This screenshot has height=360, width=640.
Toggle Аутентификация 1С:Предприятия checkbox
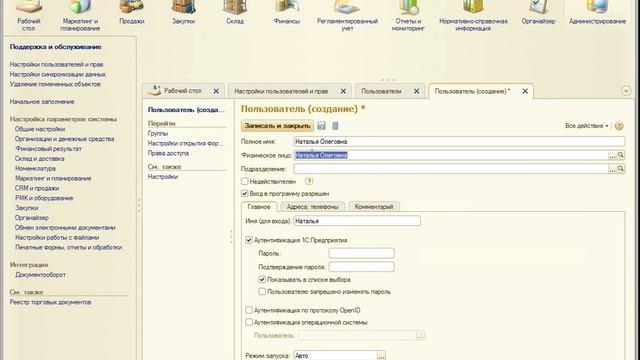tap(249, 240)
